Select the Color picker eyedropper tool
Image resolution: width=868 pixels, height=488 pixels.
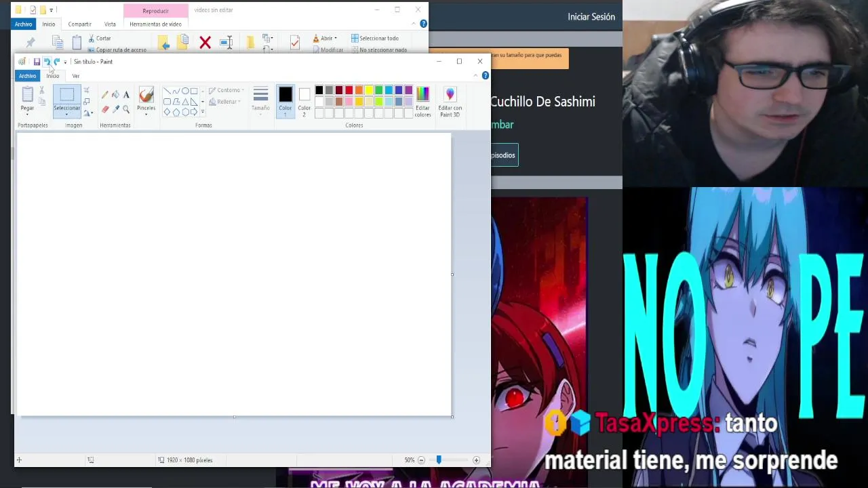click(115, 109)
